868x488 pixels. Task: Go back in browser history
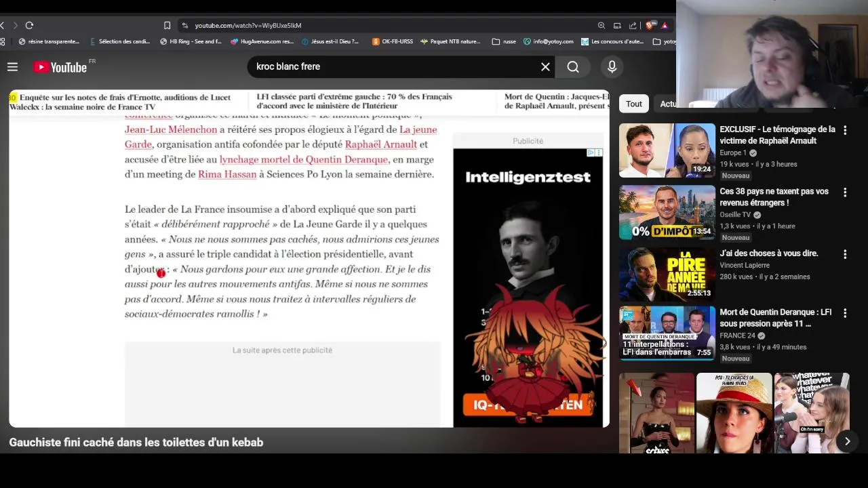(3, 25)
